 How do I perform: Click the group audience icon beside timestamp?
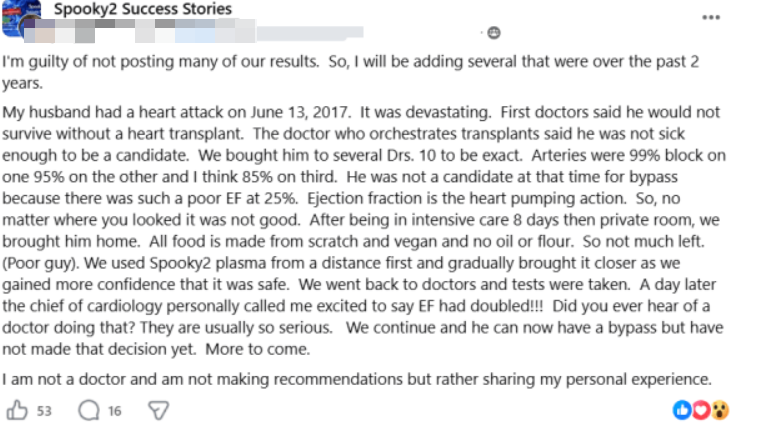493,32
